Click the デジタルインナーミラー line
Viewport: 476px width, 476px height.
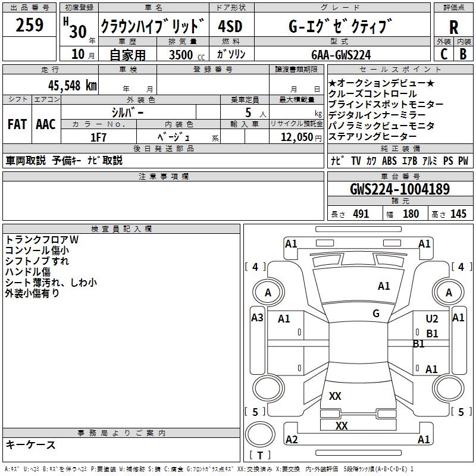pos(377,115)
